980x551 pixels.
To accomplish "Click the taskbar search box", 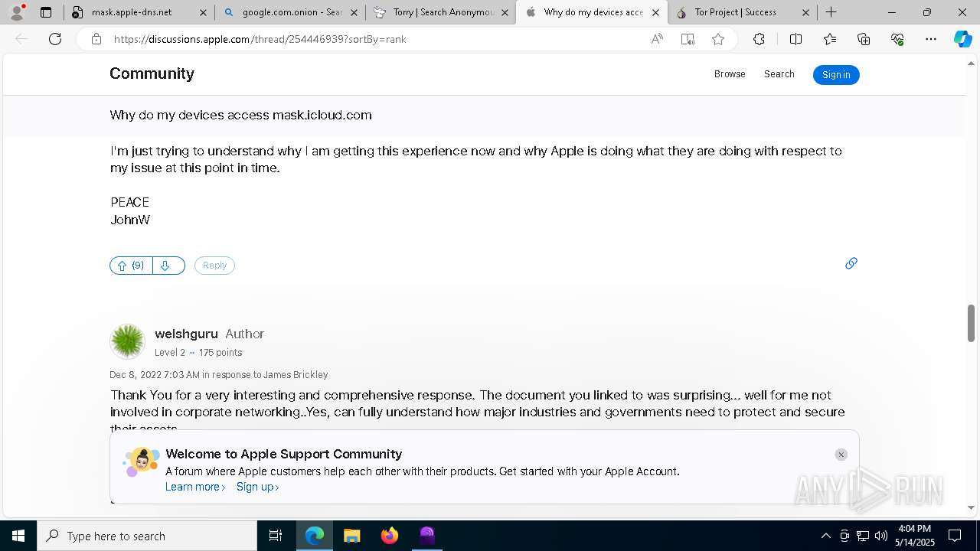I will click(147, 536).
